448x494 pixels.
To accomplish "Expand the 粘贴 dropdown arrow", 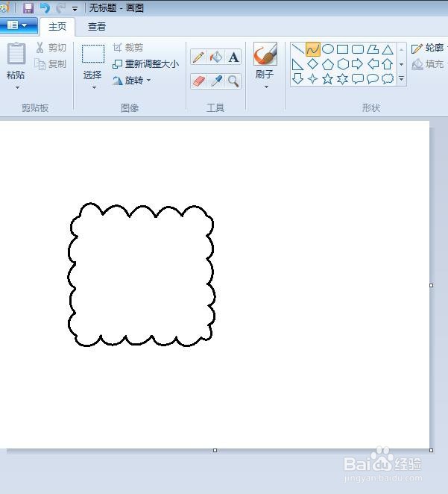I will (x=17, y=87).
